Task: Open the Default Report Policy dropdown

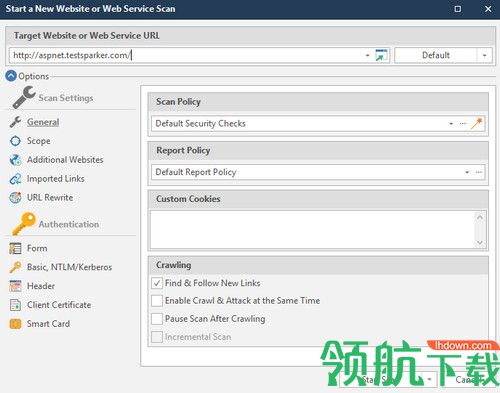Action: pos(467,172)
